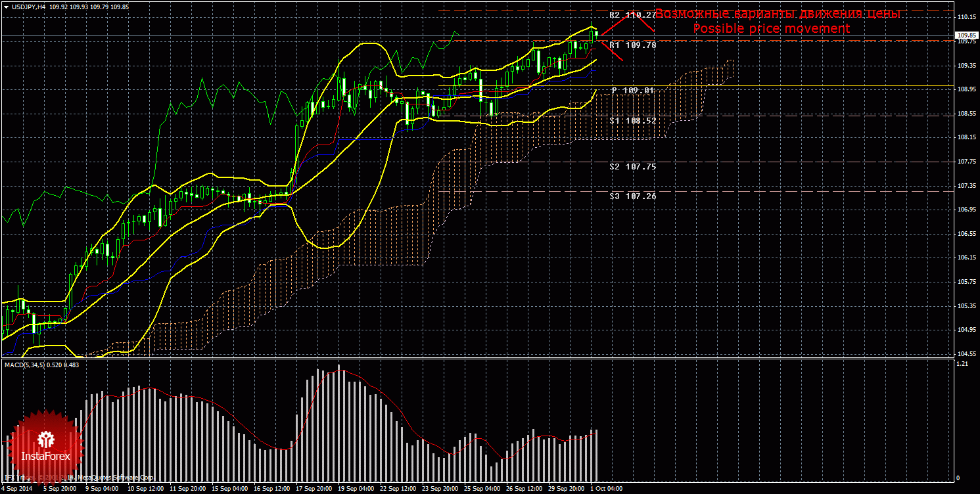Click the 104.55 price scale value
The width and height of the screenshot is (980, 494).
(x=965, y=353)
